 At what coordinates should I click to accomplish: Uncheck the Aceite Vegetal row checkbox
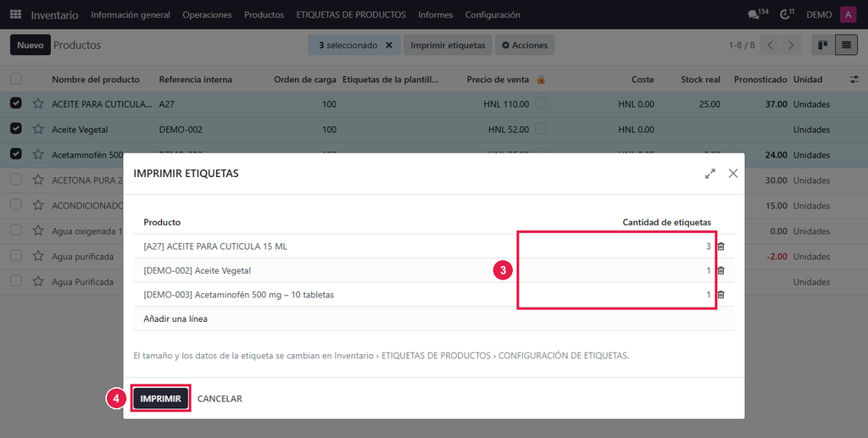point(16,128)
